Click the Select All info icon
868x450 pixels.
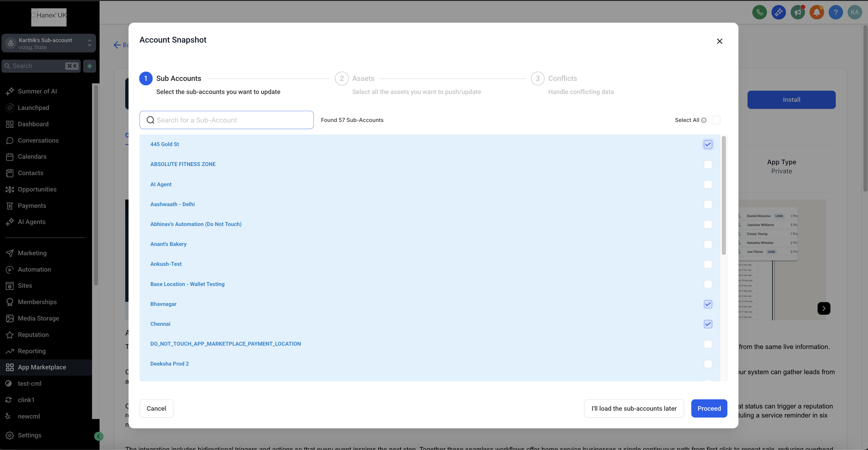[x=704, y=120]
